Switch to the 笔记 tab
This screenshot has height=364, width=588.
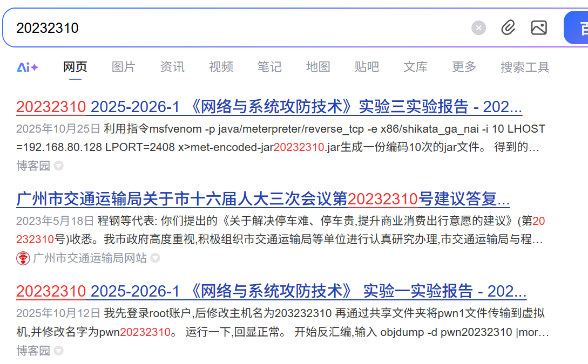pos(269,67)
